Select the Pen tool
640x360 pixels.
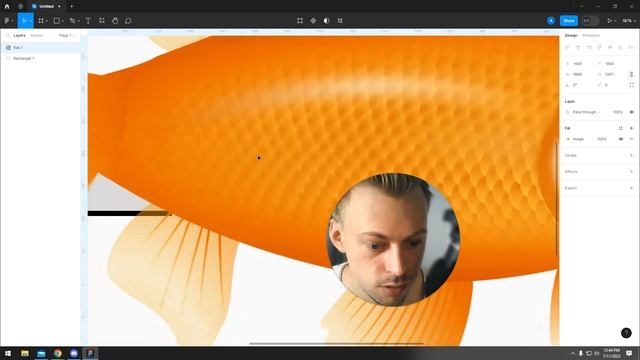pos(72,20)
